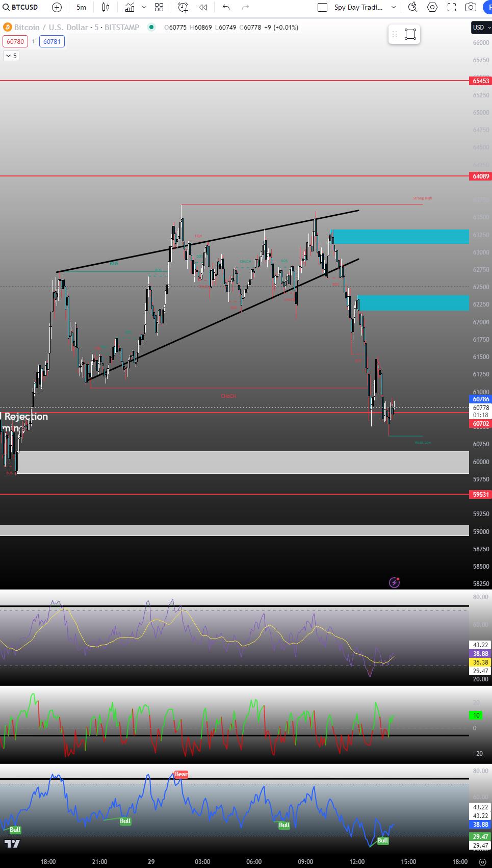Open the BTCUSD symbol search

click(x=20, y=7)
